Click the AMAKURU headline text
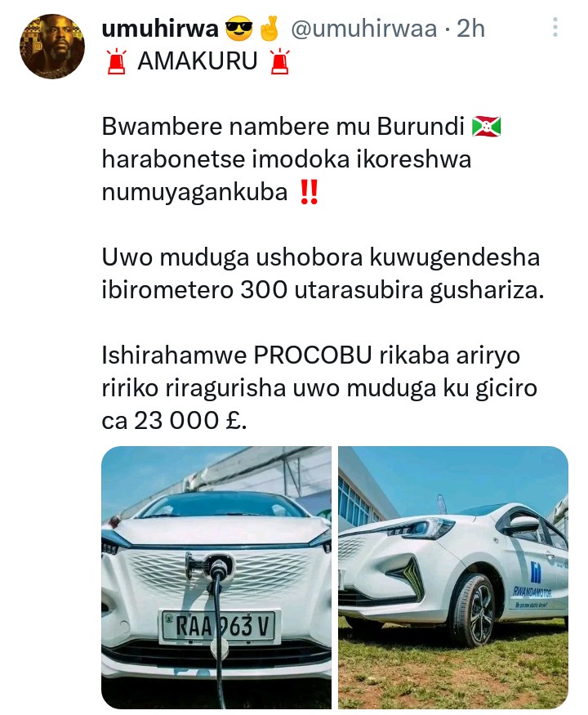 coord(198,61)
